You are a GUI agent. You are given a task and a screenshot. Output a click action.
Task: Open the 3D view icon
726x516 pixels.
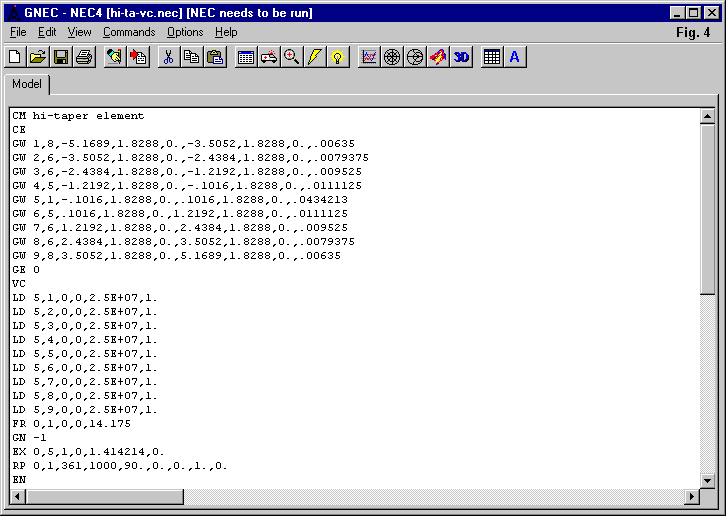point(461,57)
